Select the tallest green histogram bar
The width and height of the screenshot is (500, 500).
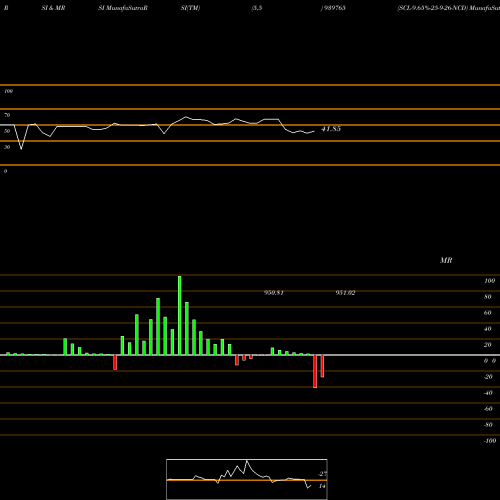180,315
